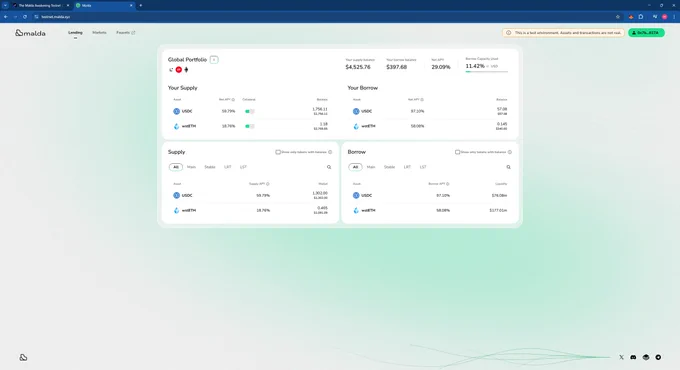Click the malda cloud icon at bottom left
The height and width of the screenshot is (370, 680).
coord(23,357)
